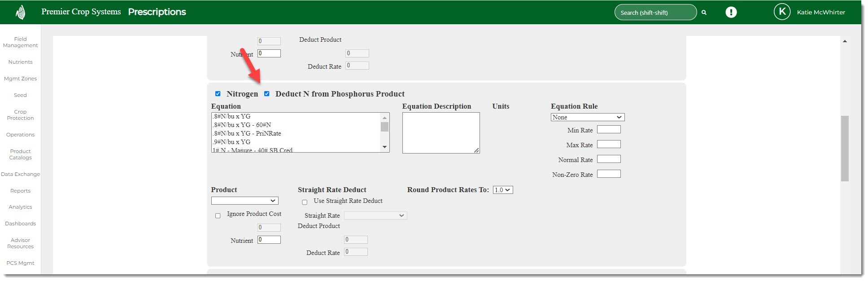
Task: Click the page vertical scrollbar thumb
Action: pyautogui.click(x=845, y=148)
